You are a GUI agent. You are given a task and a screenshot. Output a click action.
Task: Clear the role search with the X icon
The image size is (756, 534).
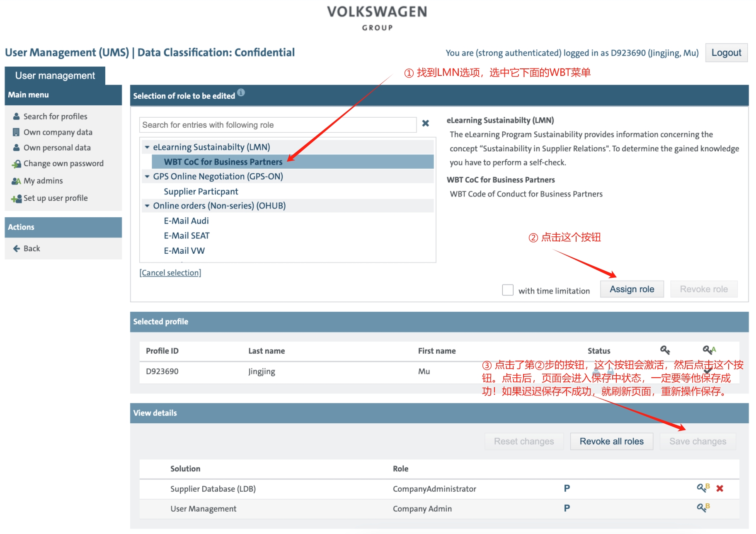click(x=425, y=123)
